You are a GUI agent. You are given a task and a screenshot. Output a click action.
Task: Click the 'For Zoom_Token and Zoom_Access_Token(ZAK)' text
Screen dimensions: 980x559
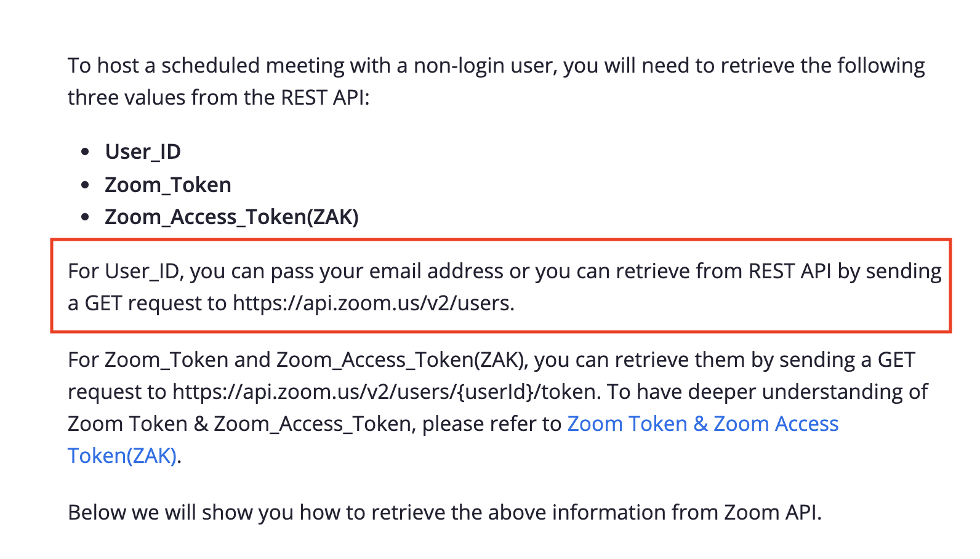pos(298,360)
